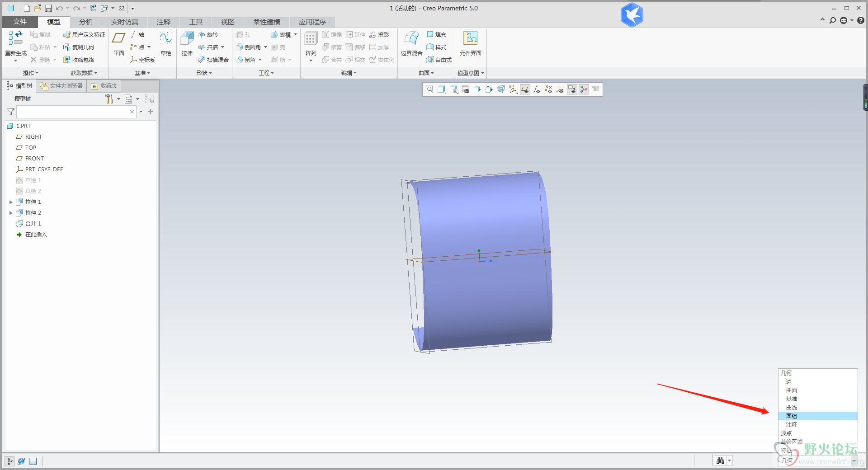Open the 操作 group dropdown
This screenshot has height=470, width=868.
tap(31, 73)
